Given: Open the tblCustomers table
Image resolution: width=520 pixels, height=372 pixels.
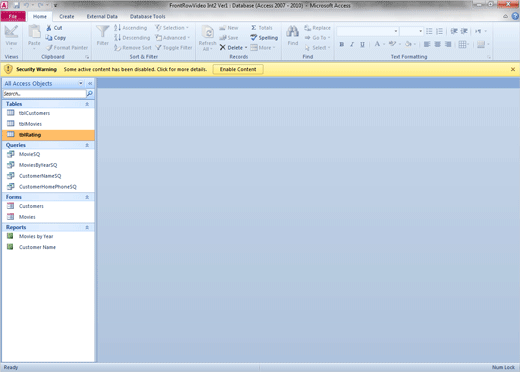Looking at the screenshot, I should [x=34, y=113].
